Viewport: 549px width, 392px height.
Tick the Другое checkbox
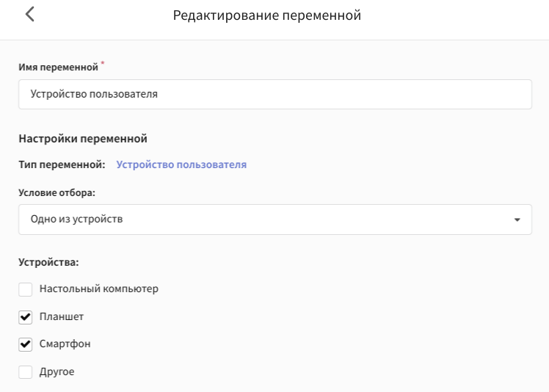pos(25,372)
